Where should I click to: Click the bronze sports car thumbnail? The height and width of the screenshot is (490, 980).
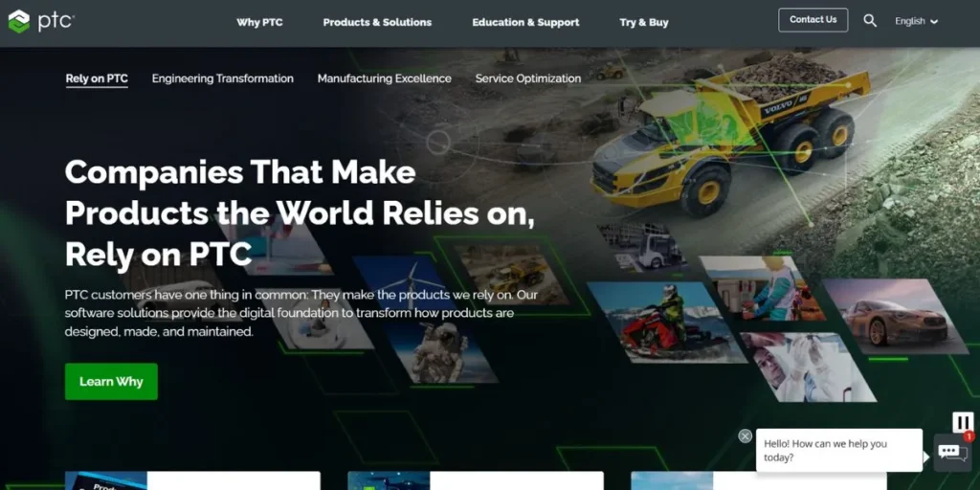tap(895, 316)
